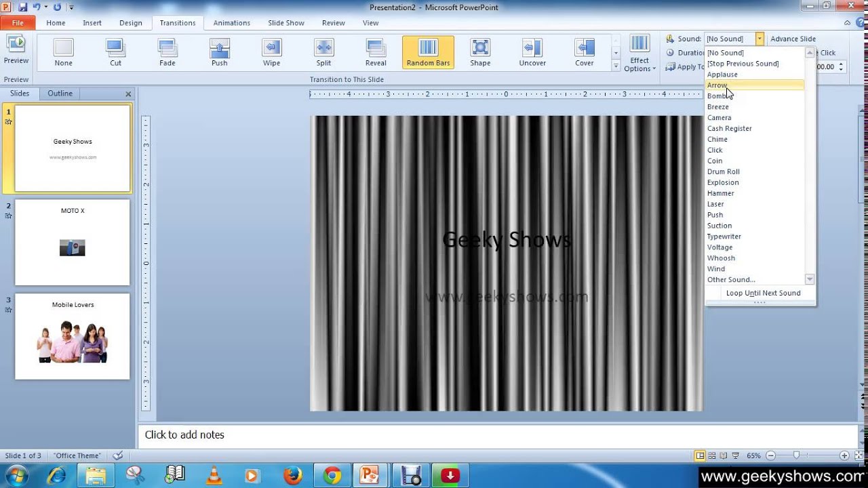Save the presentation from Quick Access toolbar
This screenshot has height=488, width=868.
(x=22, y=7)
